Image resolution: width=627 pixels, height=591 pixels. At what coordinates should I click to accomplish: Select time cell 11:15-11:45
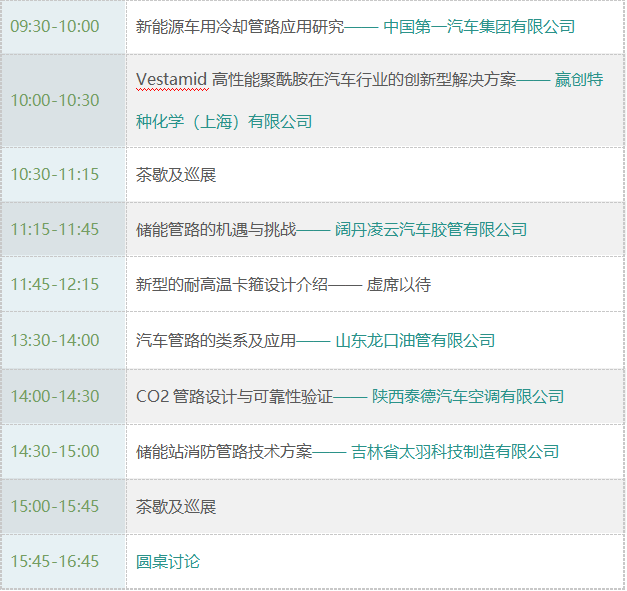[64, 230]
